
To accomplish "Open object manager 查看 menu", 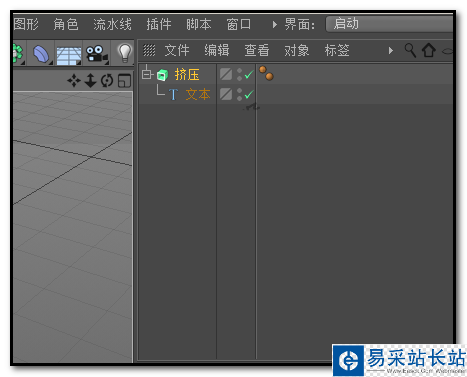I will coord(257,51).
